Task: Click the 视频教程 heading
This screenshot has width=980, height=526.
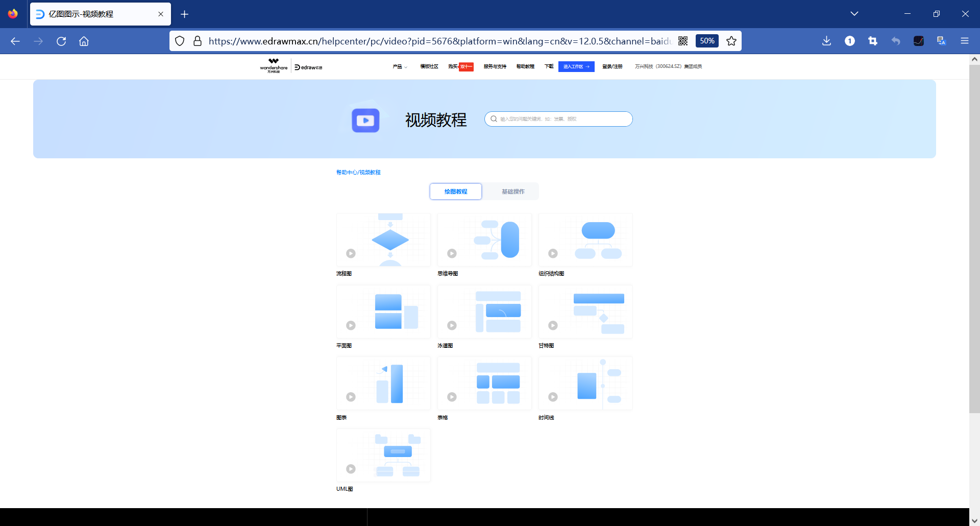Action: (436, 120)
